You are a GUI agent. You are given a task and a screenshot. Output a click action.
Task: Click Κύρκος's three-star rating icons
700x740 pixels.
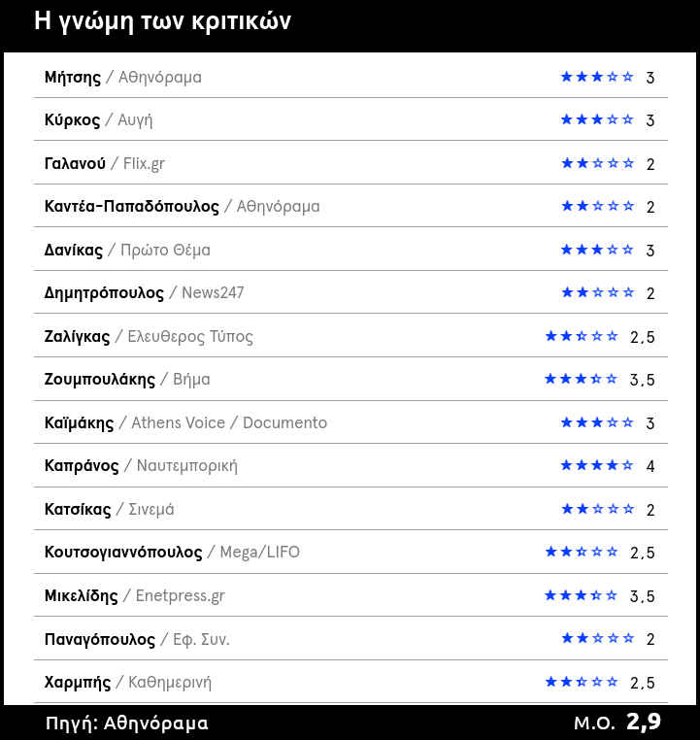pyautogui.click(x=597, y=119)
